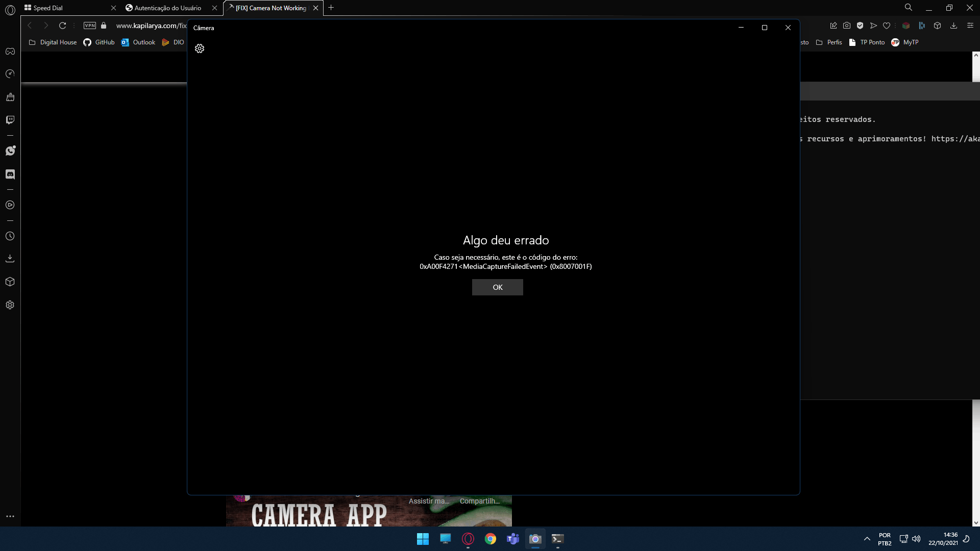The image size is (980, 551).
Task: Open the Outlook bookmark
Action: pyautogui.click(x=138, y=42)
